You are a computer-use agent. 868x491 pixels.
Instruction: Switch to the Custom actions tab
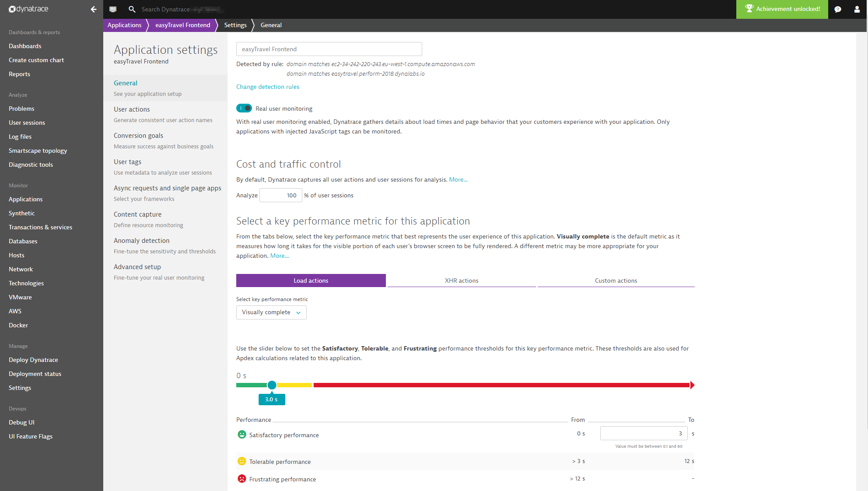point(616,281)
